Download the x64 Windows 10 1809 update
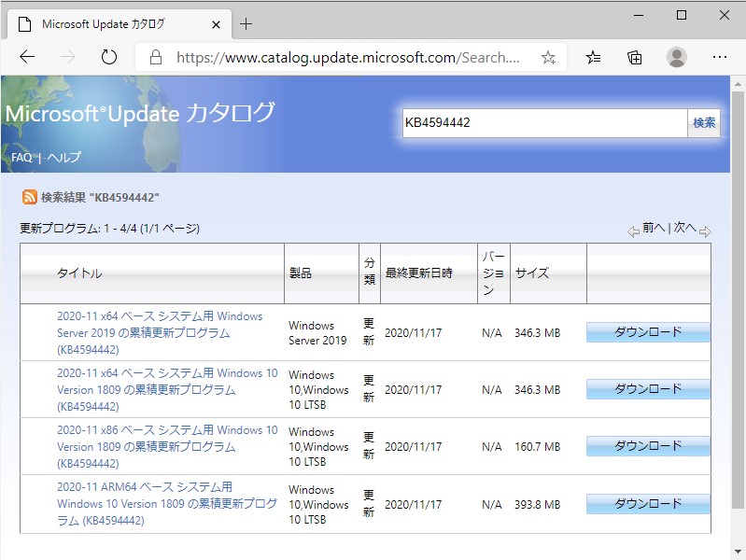This screenshot has width=746, height=560. point(648,389)
